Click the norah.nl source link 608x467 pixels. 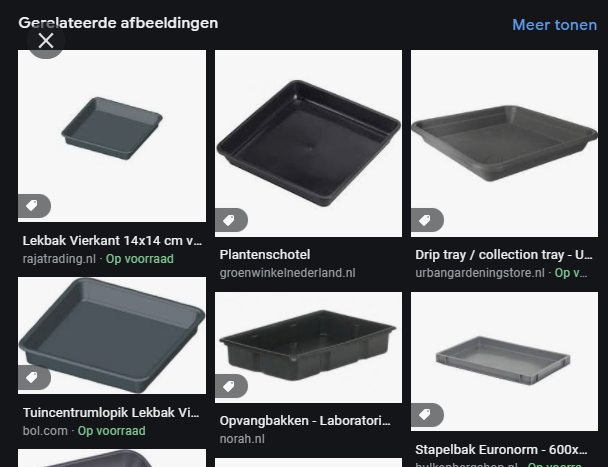[242, 439]
